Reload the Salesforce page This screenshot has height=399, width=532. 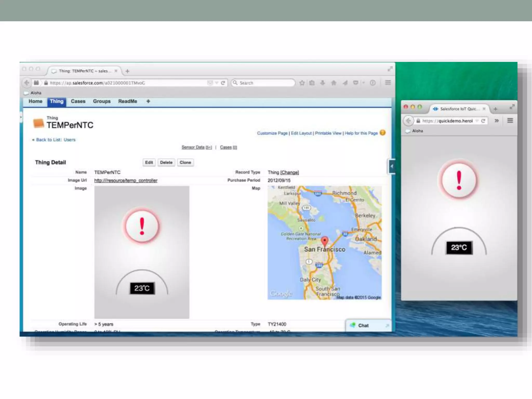tap(223, 83)
